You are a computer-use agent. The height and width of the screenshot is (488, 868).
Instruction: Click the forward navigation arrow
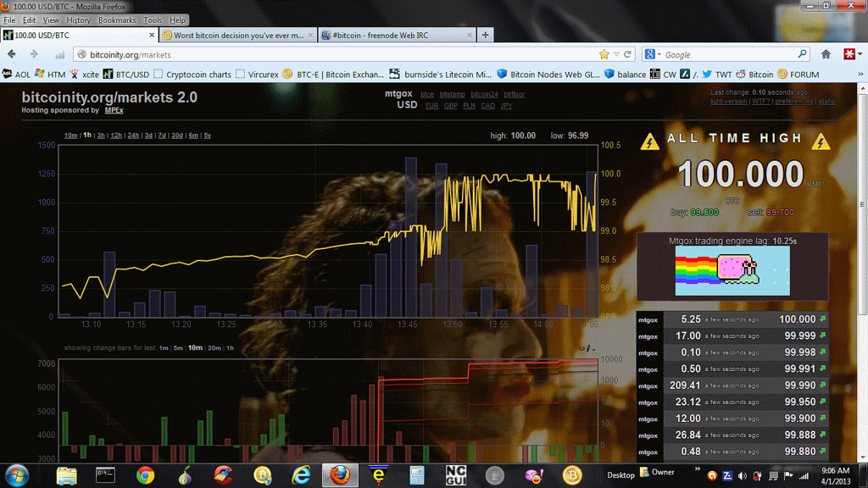point(34,54)
